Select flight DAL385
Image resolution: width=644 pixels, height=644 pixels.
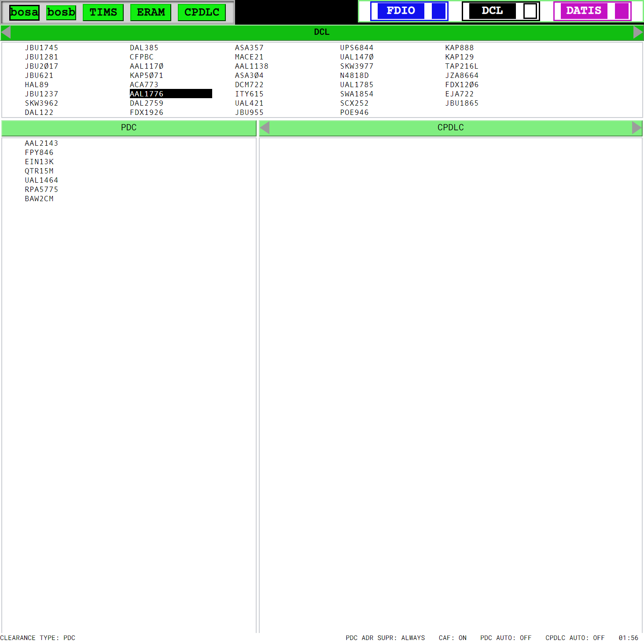click(x=144, y=48)
